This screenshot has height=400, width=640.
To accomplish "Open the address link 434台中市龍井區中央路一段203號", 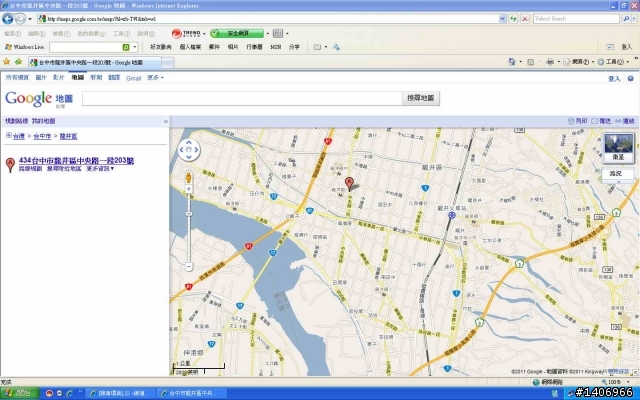I will click(x=76, y=160).
